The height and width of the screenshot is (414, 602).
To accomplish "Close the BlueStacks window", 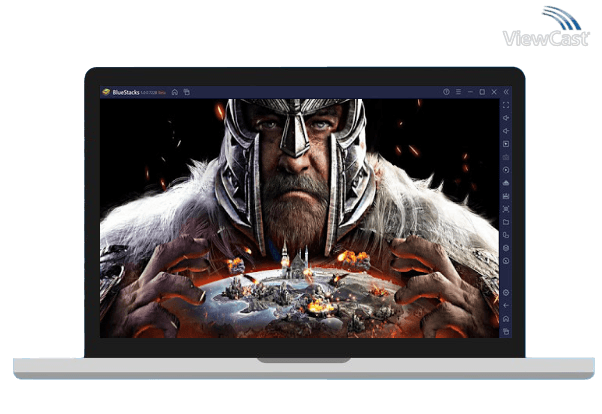I will 494,92.
